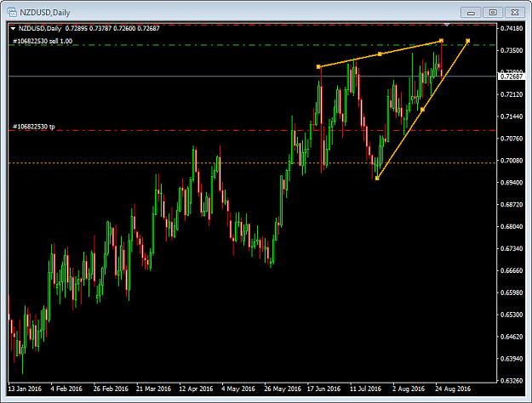The image size is (532, 403).
Task: Click the current price tag 0.72687
Action: point(512,77)
